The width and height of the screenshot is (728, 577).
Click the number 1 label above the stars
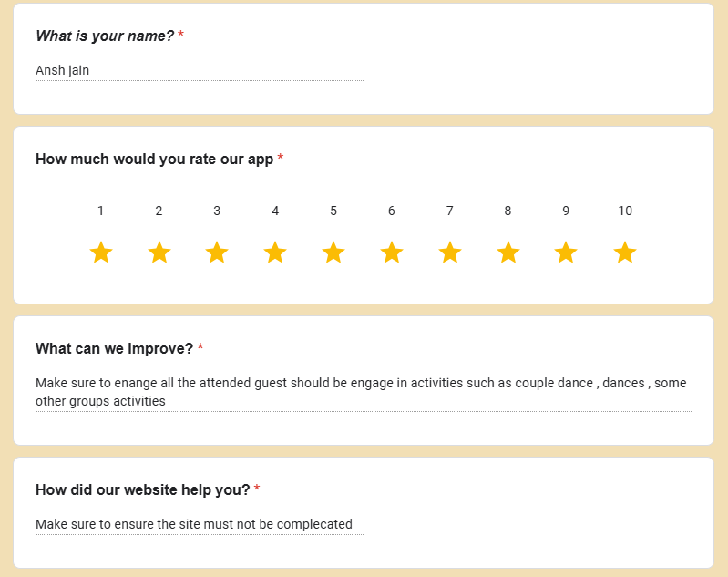(x=100, y=211)
